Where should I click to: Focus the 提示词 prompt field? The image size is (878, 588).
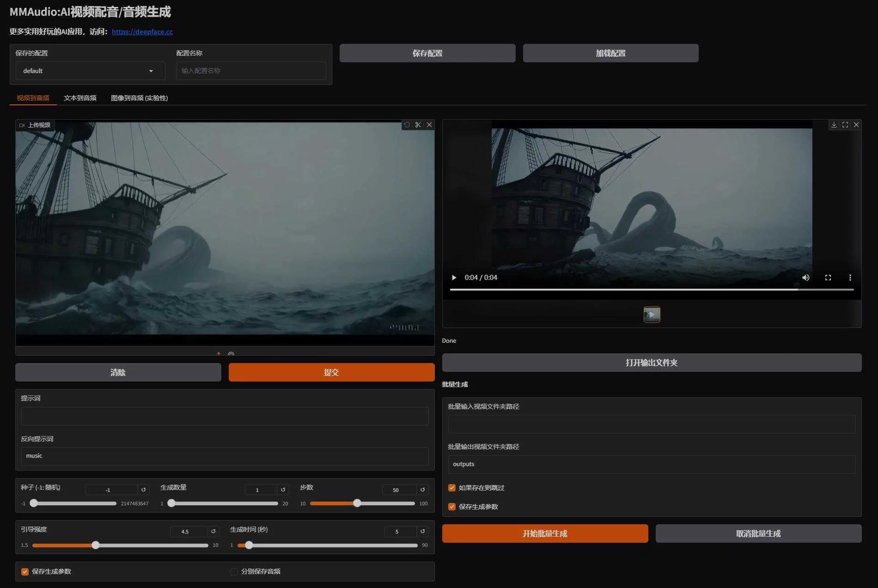[x=225, y=416]
